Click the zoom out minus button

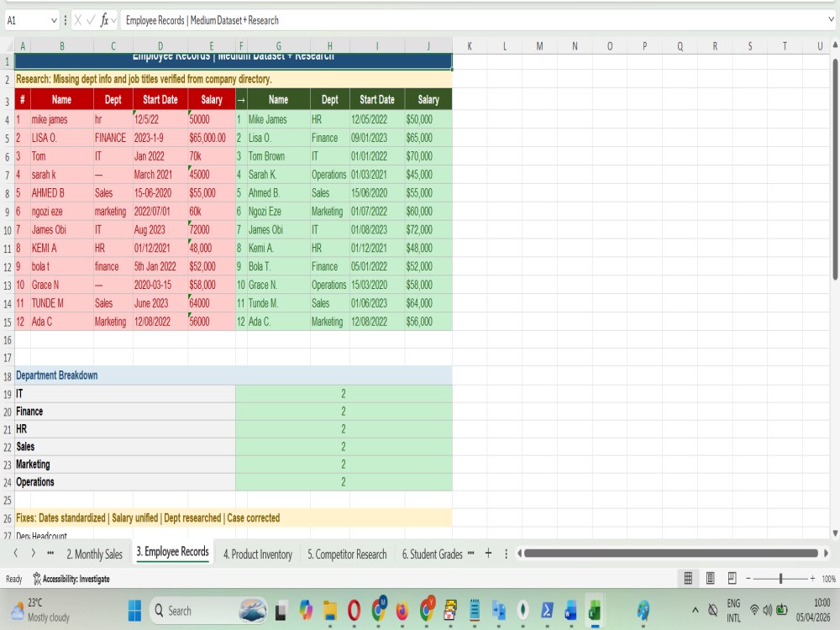pos(748,579)
